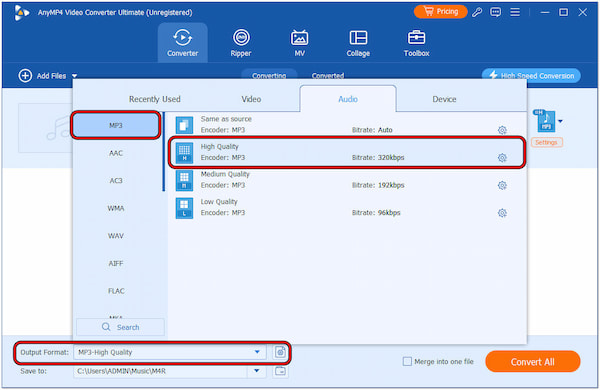Switch to the Video tab

click(x=251, y=99)
